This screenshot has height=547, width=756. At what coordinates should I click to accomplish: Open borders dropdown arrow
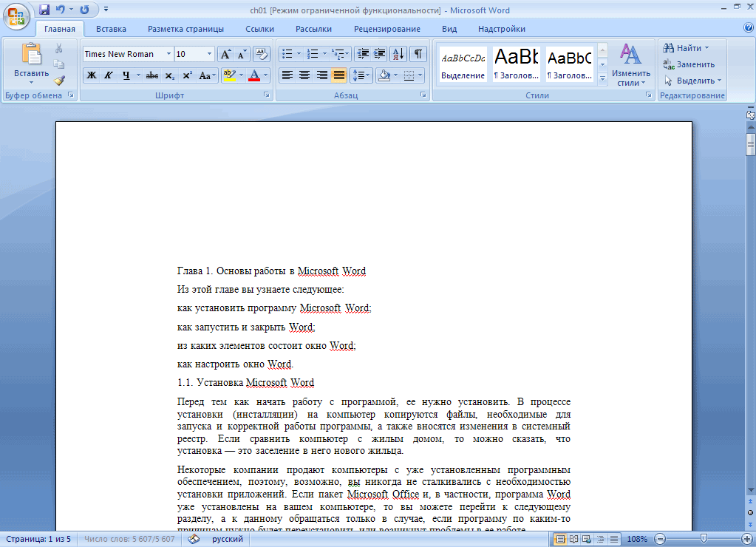tap(420, 75)
